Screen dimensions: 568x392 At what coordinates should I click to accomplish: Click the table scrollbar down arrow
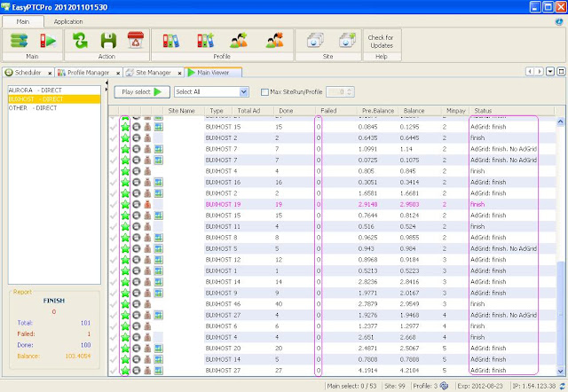pyautogui.click(x=560, y=372)
